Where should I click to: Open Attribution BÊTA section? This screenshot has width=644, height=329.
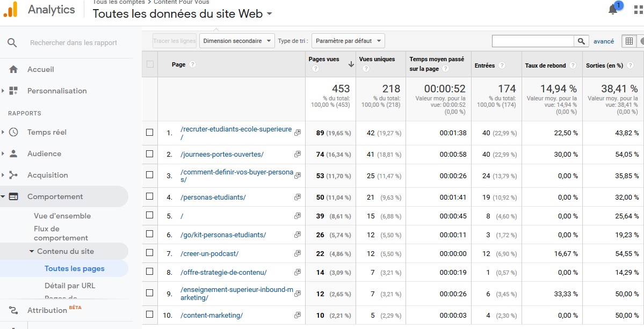(54, 310)
